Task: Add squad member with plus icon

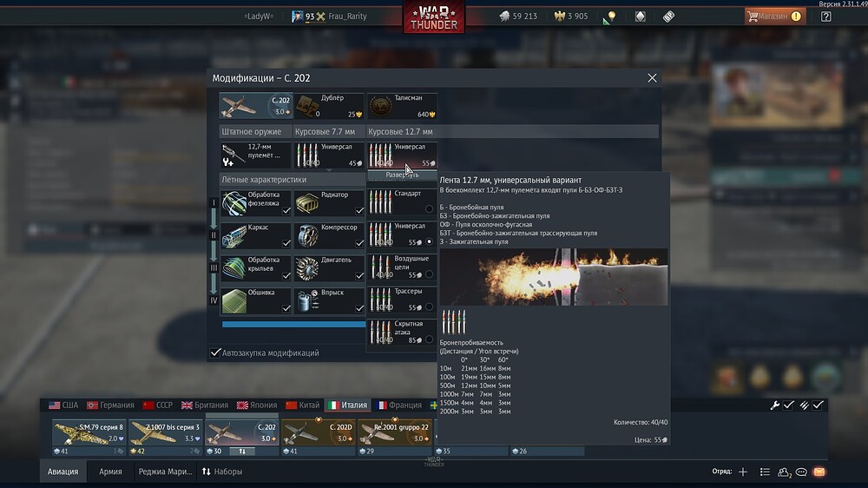Action: (743, 472)
